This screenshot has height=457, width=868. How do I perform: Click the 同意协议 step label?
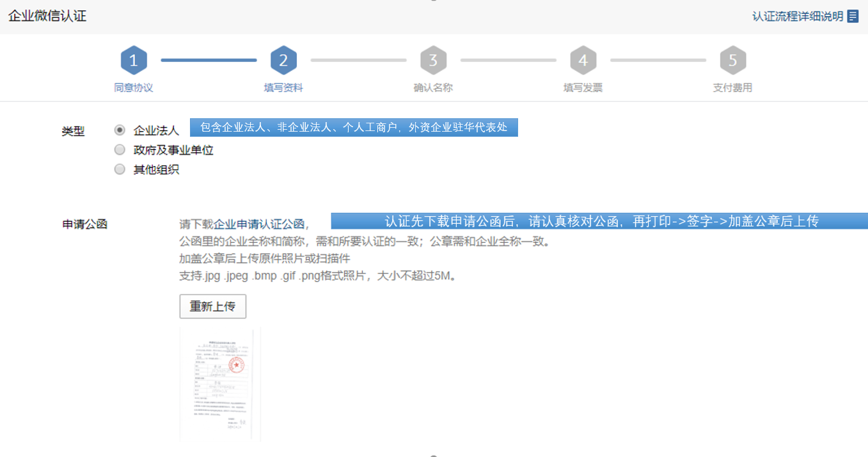[x=134, y=88]
